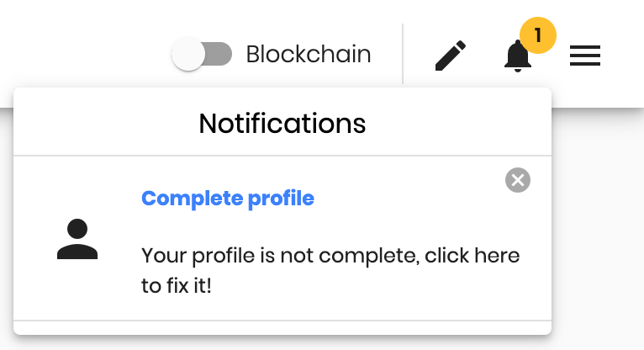Screen dimensions: 644x350
Task: Click the word 'profile' in blue title
Action: pyautogui.click(x=281, y=199)
